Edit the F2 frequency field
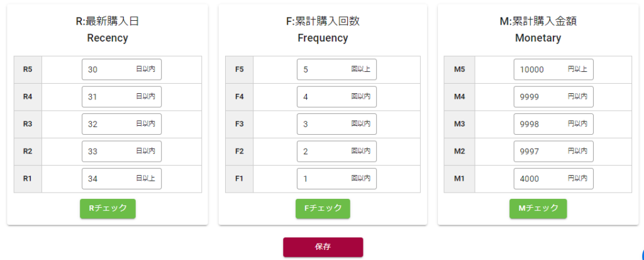The image size is (644, 260). (326, 152)
